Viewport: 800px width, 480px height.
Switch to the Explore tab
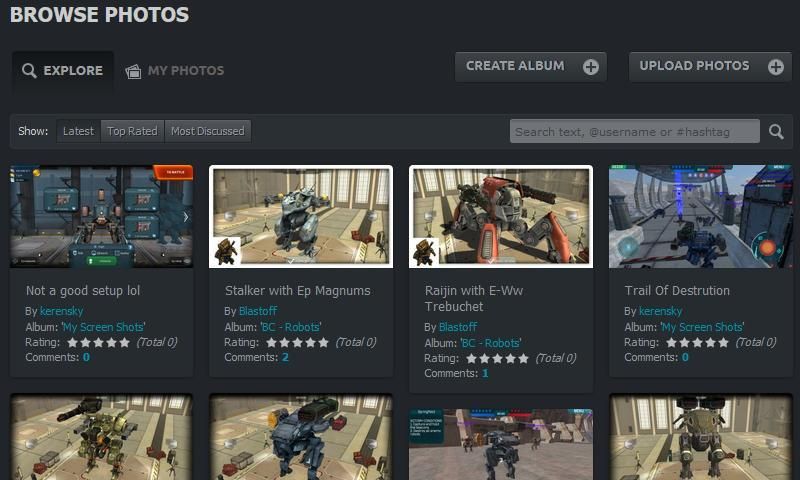point(63,71)
